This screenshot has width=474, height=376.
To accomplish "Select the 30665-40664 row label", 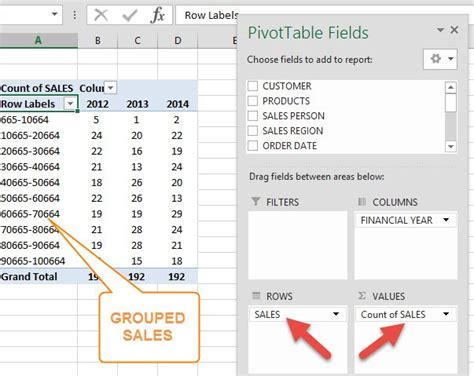I will pos(38,167).
